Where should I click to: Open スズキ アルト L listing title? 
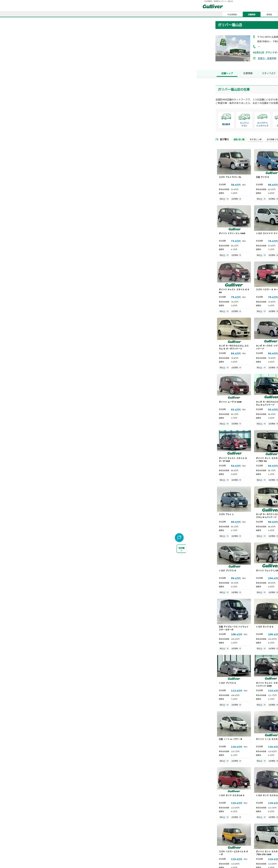click(226, 515)
